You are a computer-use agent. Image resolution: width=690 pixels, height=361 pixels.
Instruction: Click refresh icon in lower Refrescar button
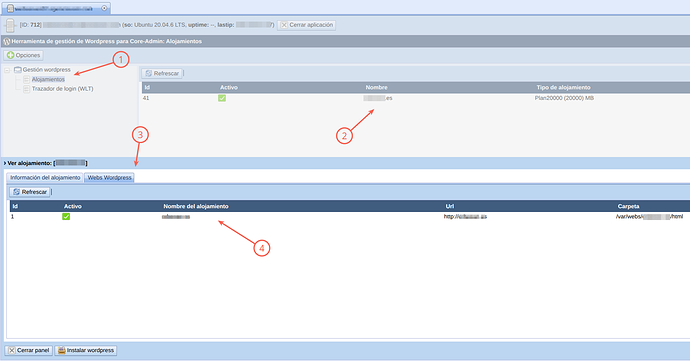(16, 192)
